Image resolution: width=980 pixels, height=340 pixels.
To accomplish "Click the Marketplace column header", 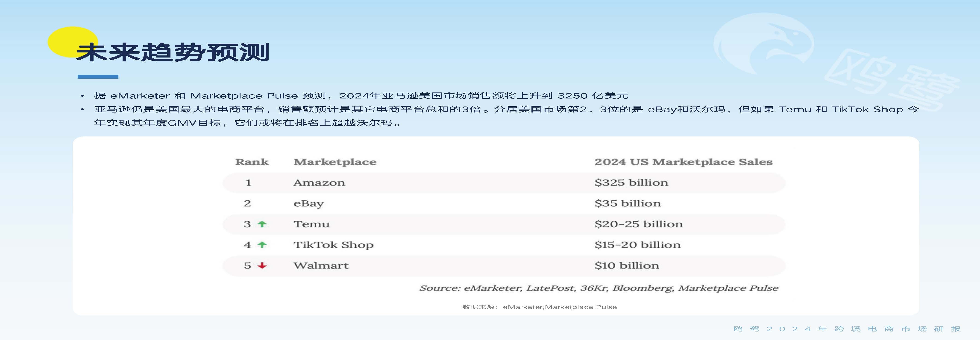I will click(x=335, y=162).
